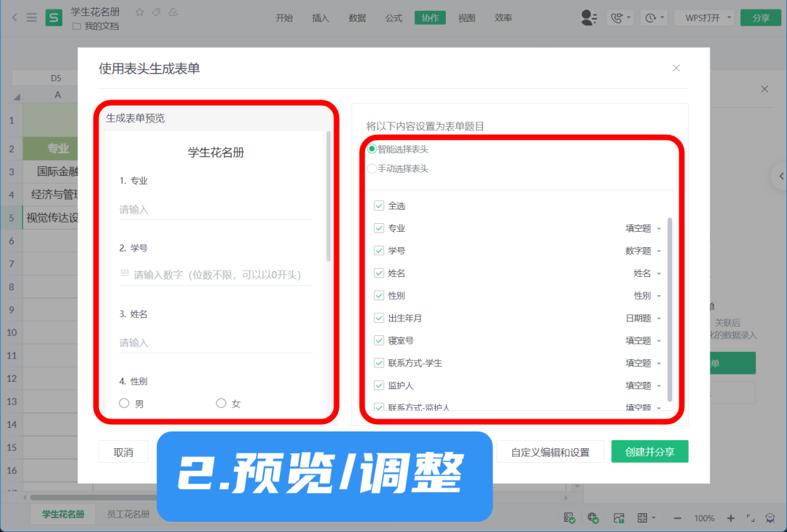Click the 自定义编辑和设置 button
The height and width of the screenshot is (532, 787).
tap(550, 451)
